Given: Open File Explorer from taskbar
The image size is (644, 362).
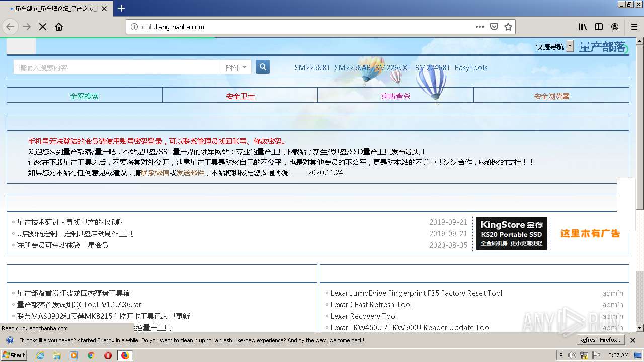Looking at the screenshot, I should (x=57, y=355).
